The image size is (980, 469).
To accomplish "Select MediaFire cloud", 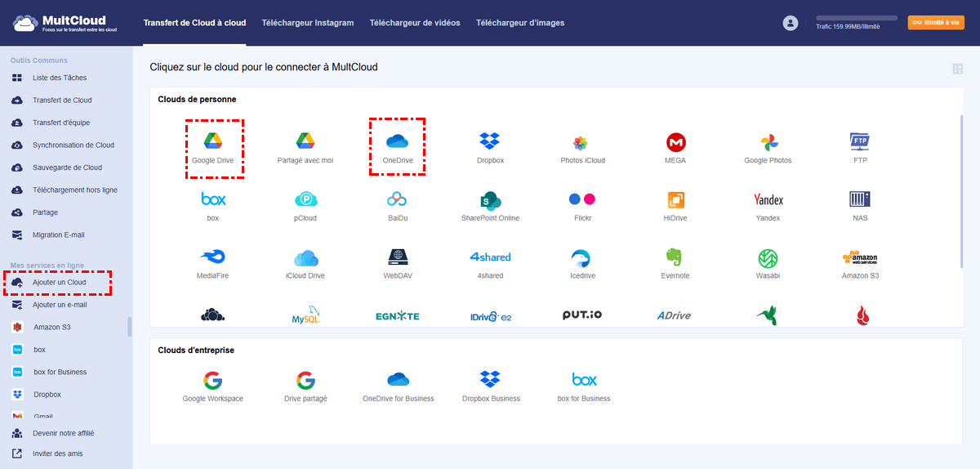I will tap(213, 263).
